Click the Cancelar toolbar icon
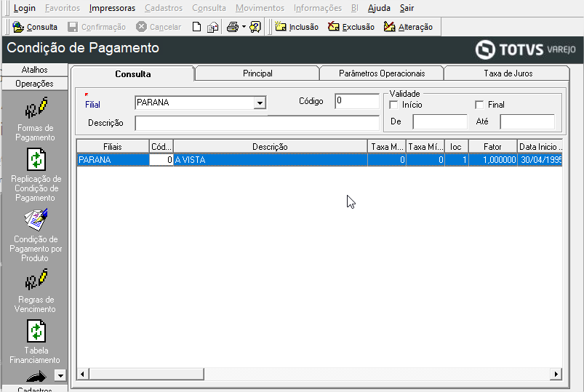 pyautogui.click(x=141, y=26)
